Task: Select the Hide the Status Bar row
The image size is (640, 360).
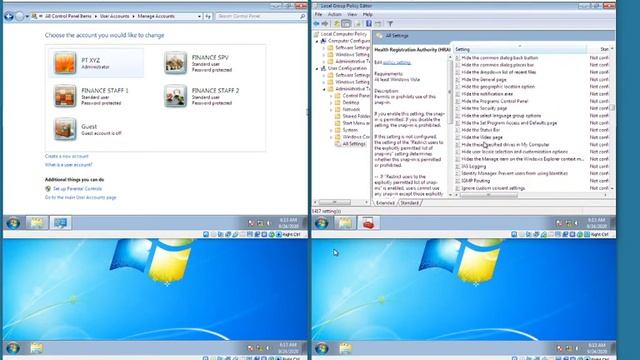Action: [x=532, y=130]
